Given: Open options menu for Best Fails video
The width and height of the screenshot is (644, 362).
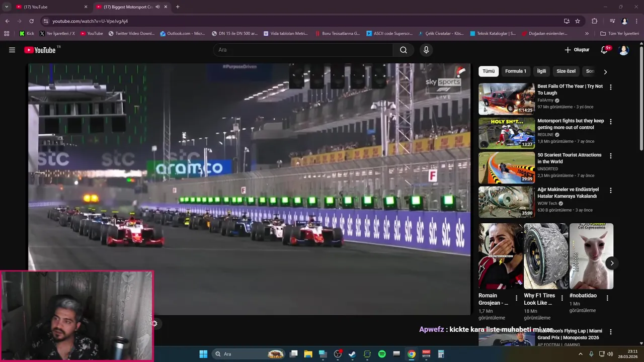Looking at the screenshot, I should click(611, 87).
